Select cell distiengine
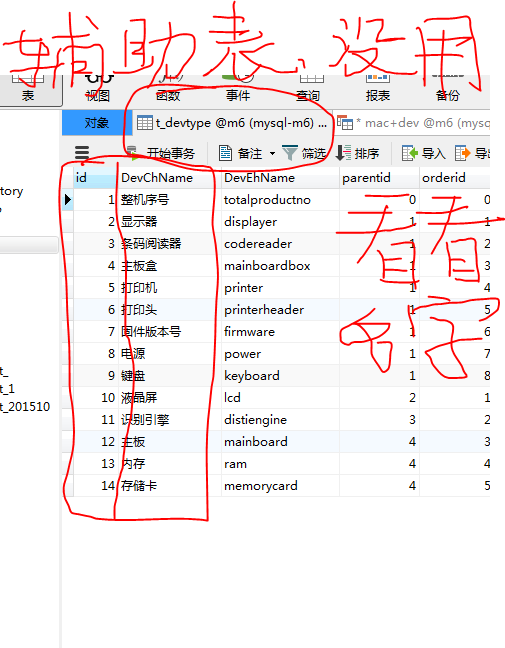Screen dimensions: 505x648 click(x=280, y=420)
